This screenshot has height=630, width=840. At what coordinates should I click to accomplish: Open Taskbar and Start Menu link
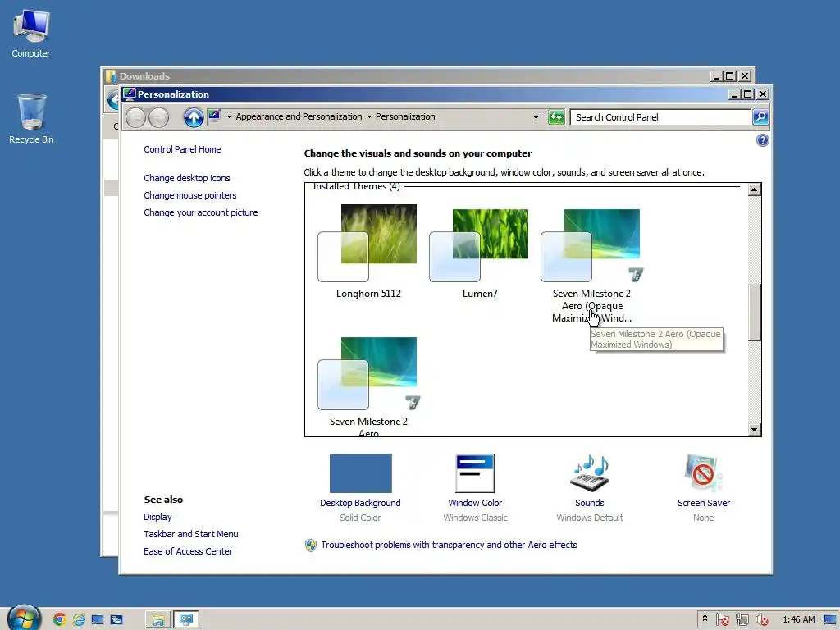click(190, 534)
